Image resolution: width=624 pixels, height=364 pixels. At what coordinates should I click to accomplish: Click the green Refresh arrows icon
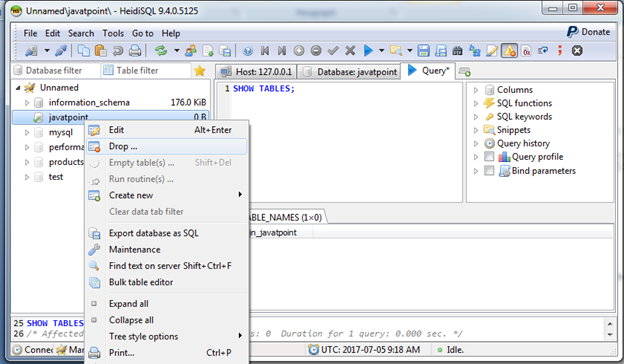161,51
